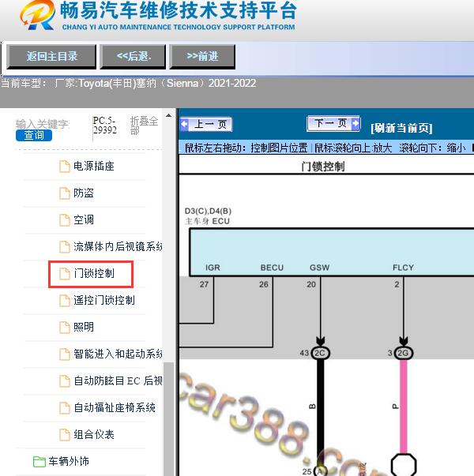Click the document icon beside 组合仪表
The height and width of the screenshot is (476, 474).
65,434
